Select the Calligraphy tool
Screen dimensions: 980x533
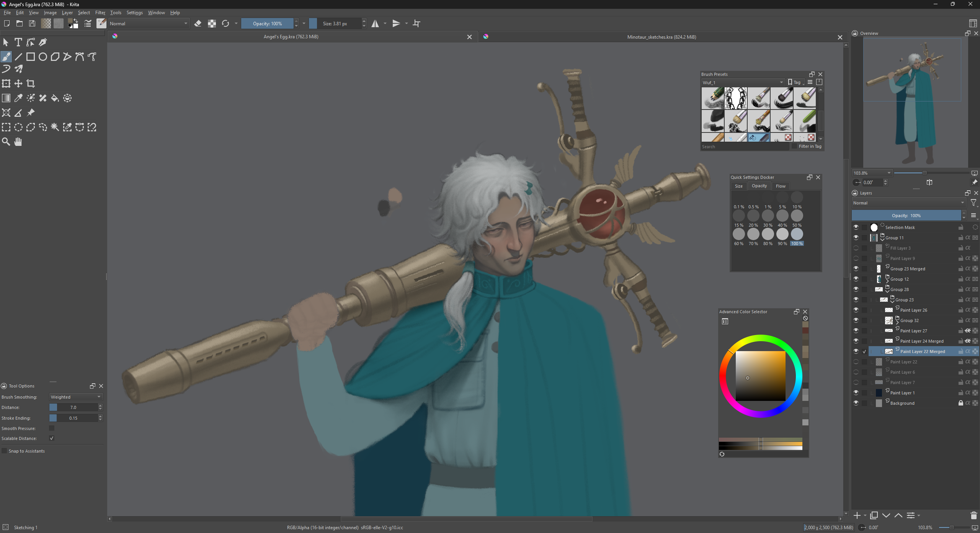43,42
